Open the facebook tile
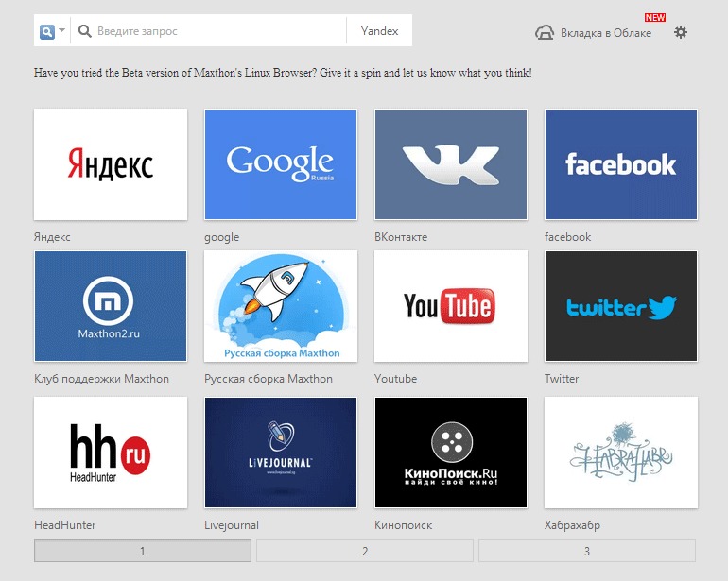 click(x=621, y=164)
